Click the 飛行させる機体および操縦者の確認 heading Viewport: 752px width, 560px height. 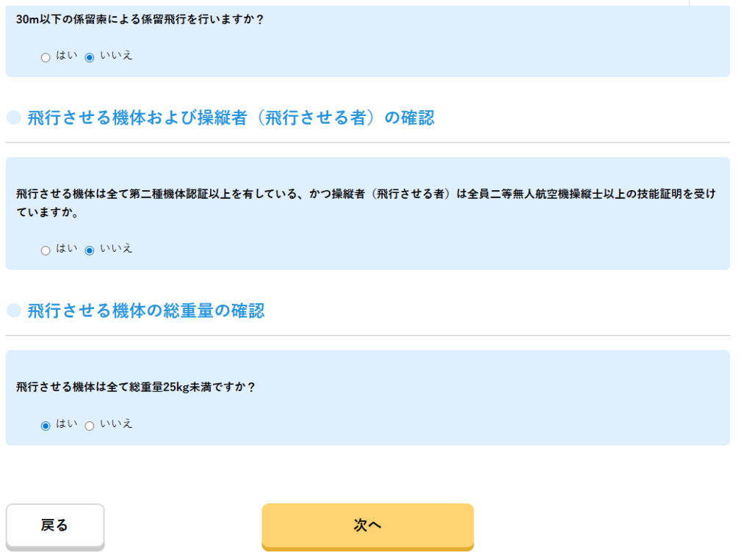pyautogui.click(x=231, y=117)
